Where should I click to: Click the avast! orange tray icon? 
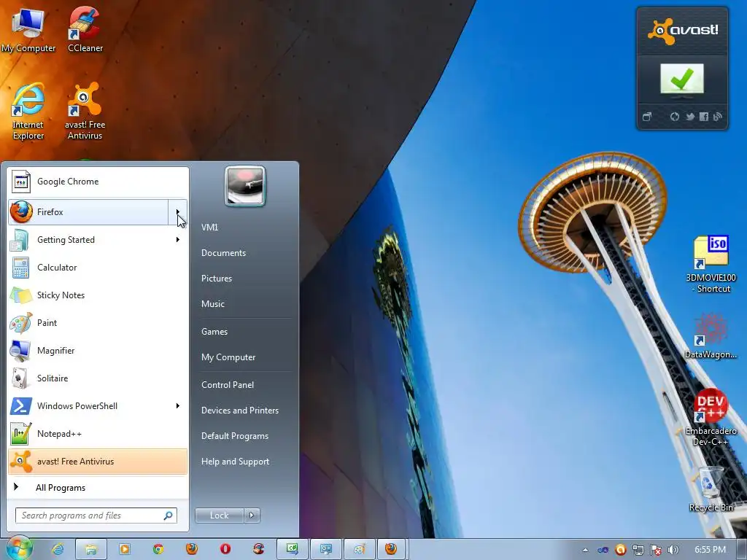620,550
